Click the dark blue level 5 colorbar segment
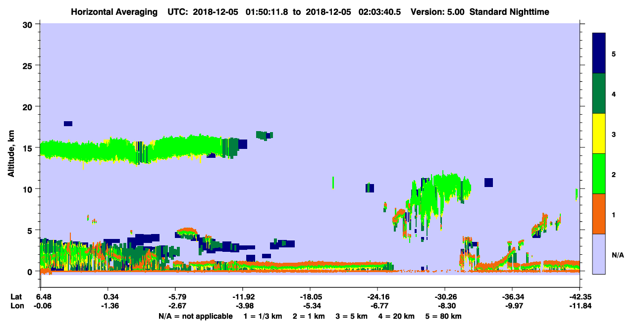Viewport: 644px width, 330px height. [x=599, y=53]
